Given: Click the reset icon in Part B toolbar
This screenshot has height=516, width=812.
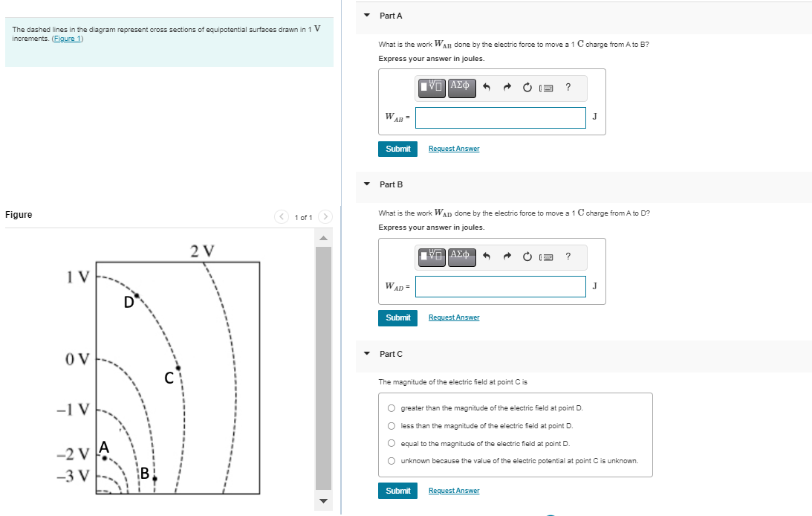Looking at the screenshot, I should pos(527,256).
